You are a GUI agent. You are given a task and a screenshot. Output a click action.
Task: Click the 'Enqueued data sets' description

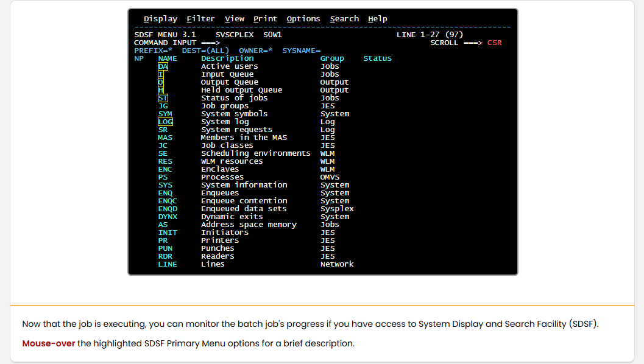[244, 209]
